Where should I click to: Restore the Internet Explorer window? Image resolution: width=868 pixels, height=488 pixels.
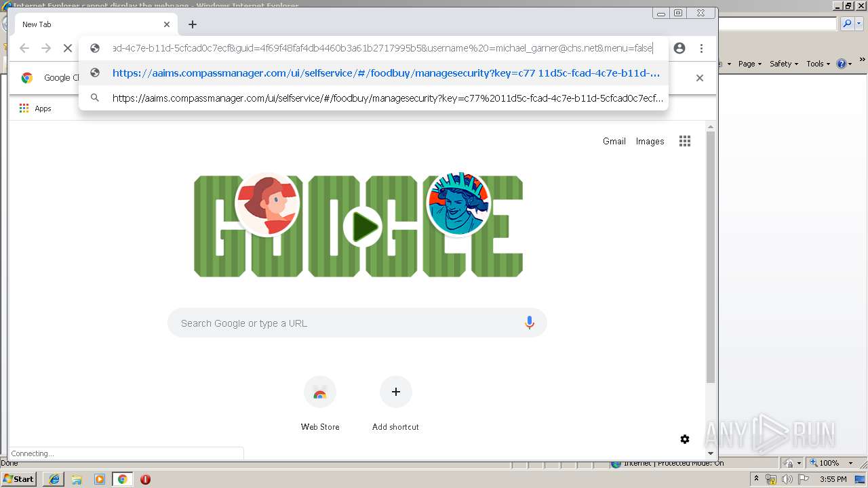(848, 5)
